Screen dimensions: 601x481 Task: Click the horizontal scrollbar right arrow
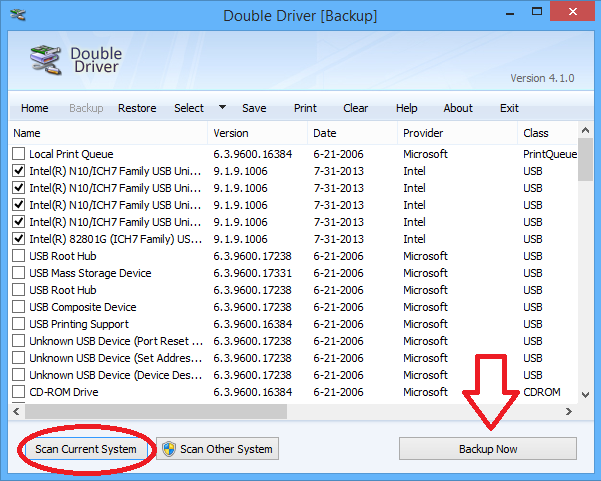tap(569, 412)
